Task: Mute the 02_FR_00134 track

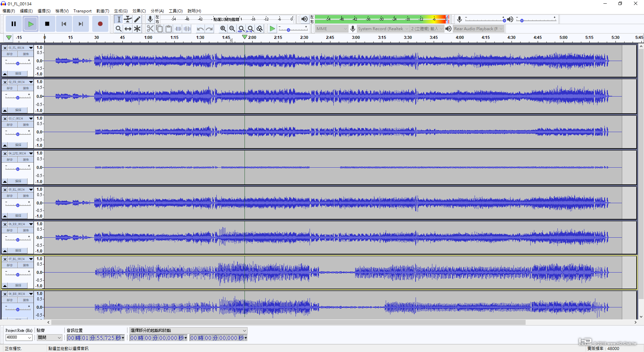Action: pos(10,88)
